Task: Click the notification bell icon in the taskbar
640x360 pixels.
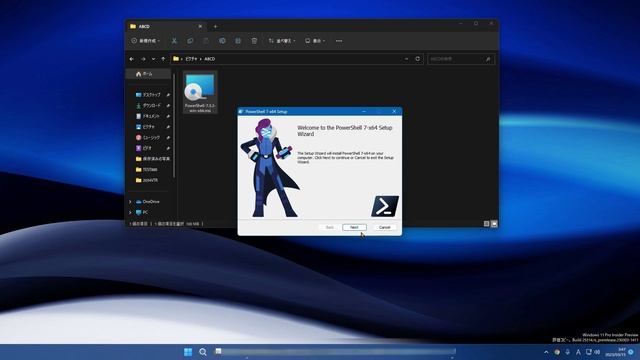Action: point(631,352)
